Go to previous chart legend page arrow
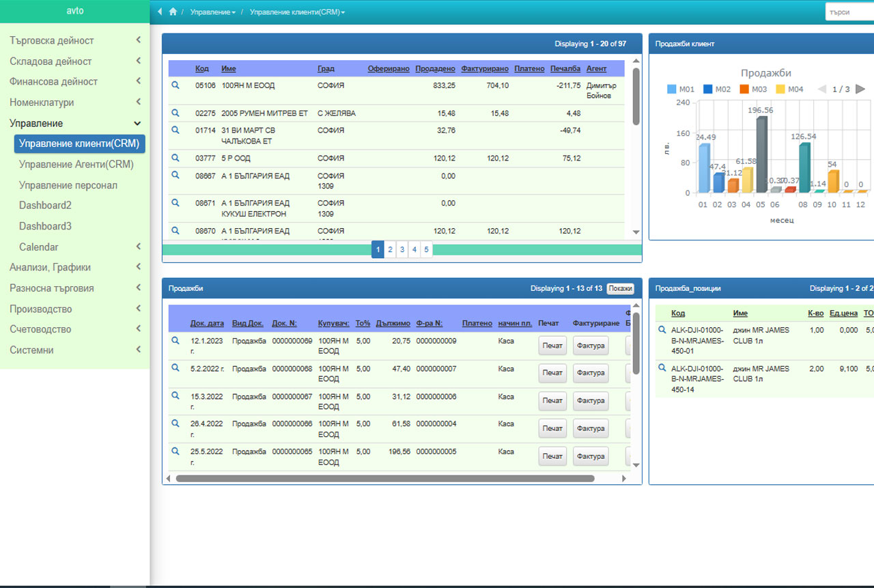The height and width of the screenshot is (588, 874). click(822, 89)
